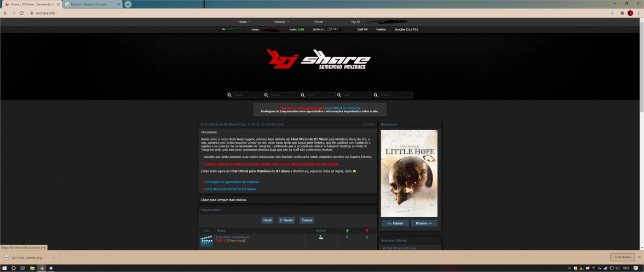Bookmark this page with the star icon
The height and width of the screenshot is (272, 644).
click(x=612, y=13)
